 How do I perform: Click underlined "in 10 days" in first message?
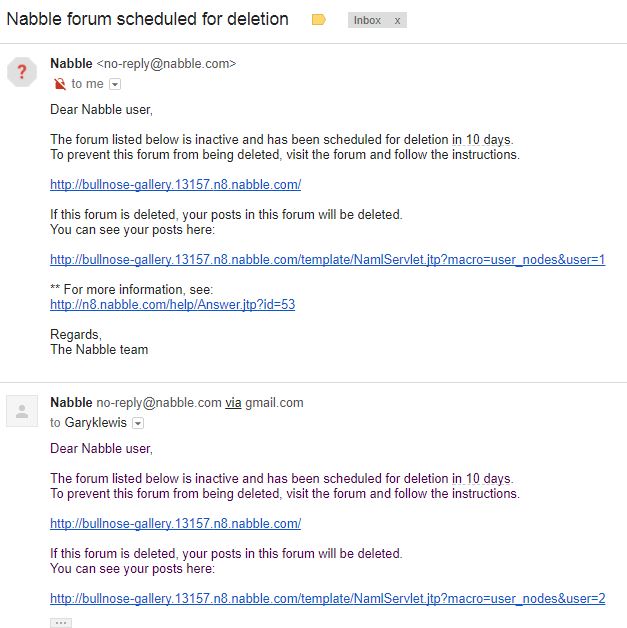(x=482, y=140)
